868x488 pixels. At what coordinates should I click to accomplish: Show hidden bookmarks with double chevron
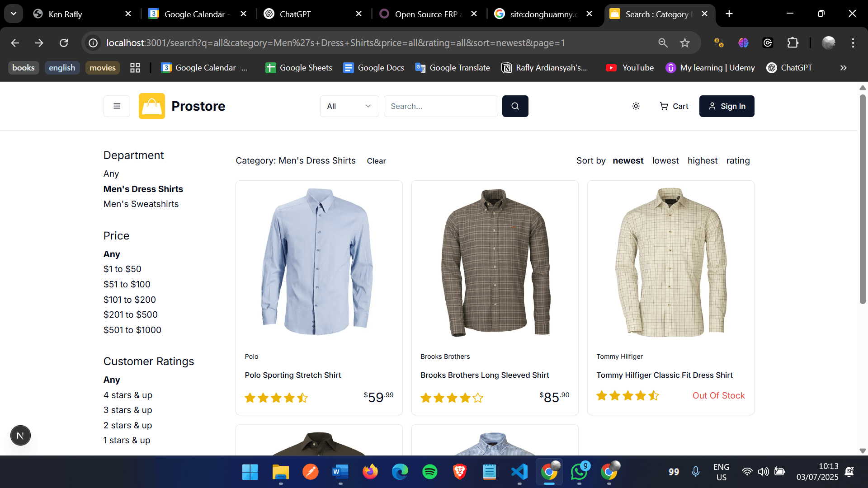(x=843, y=68)
